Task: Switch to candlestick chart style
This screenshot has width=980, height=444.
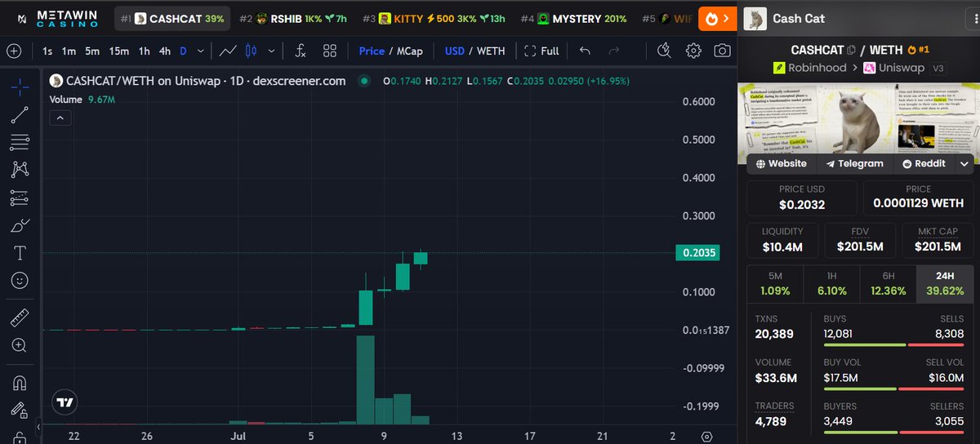Action: pos(251,51)
